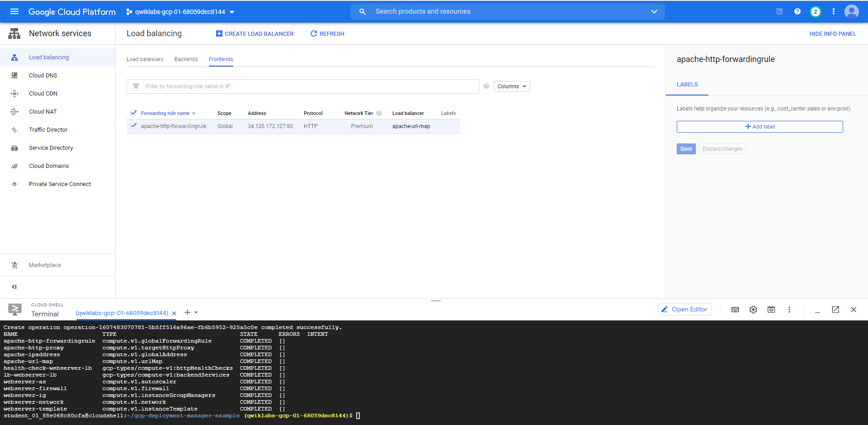This screenshot has height=425, width=868.
Task: Go to Marketplace in the sidebar
Action: (45, 265)
